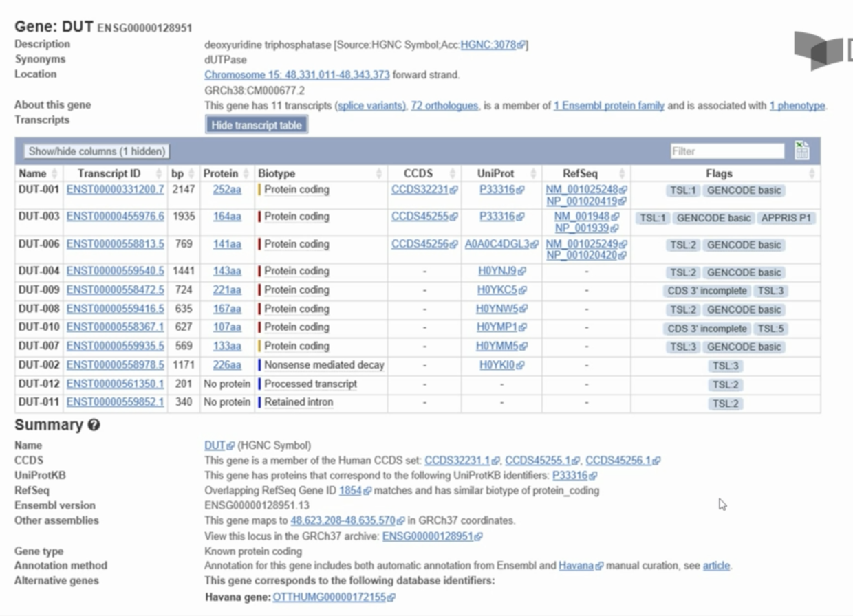Sort by the Biotype column arrows
853x616 pixels.
click(378, 173)
